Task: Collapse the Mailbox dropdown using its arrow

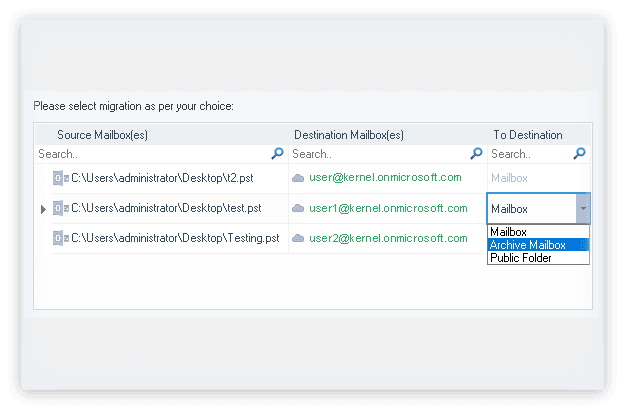Action: [x=582, y=208]
